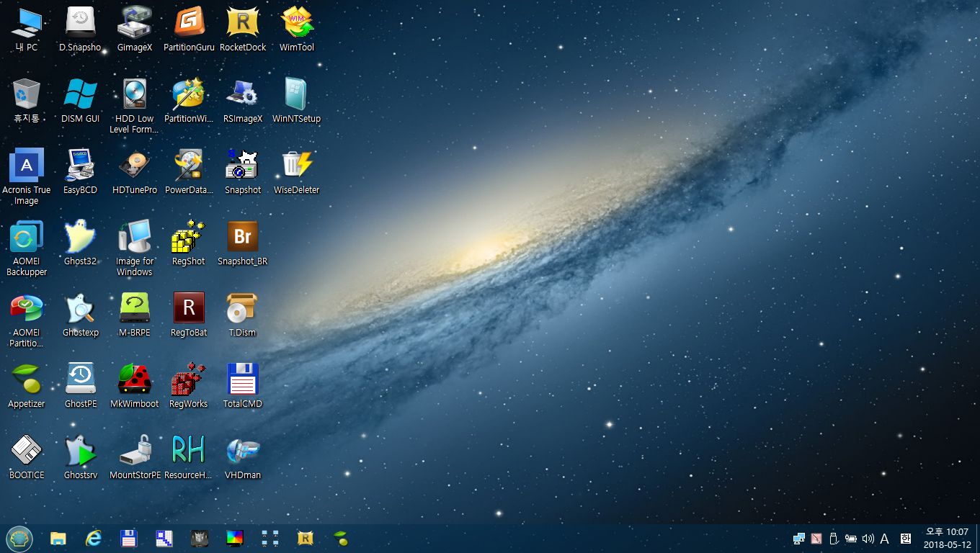Open the clock showing 오후 10:07
The width and height of the screenshot is (980, 553).
coord(946,539)
